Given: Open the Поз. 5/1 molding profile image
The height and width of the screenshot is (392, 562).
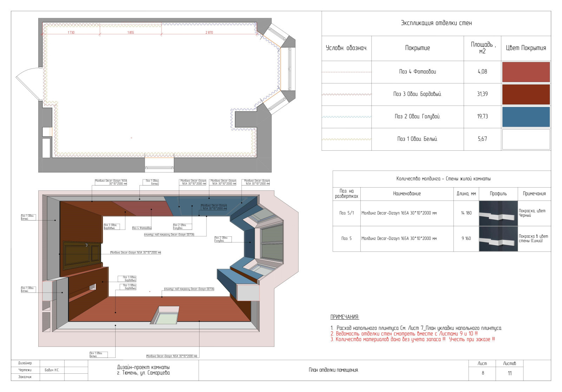Looking at the screenshot, I should pyautogui.click(x=498, y=213).
